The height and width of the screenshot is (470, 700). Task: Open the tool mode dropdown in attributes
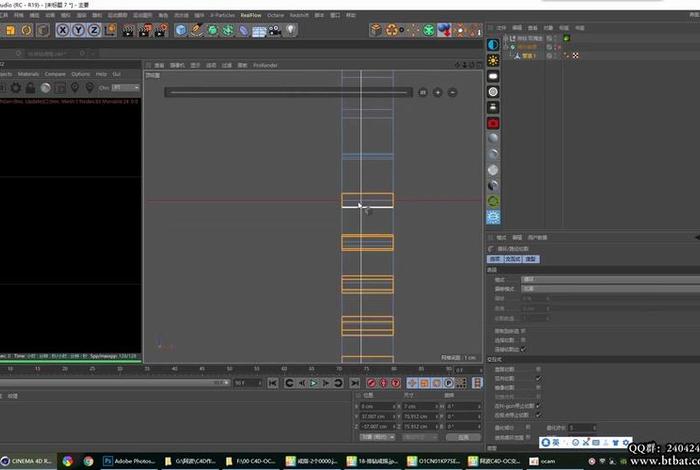610,279
